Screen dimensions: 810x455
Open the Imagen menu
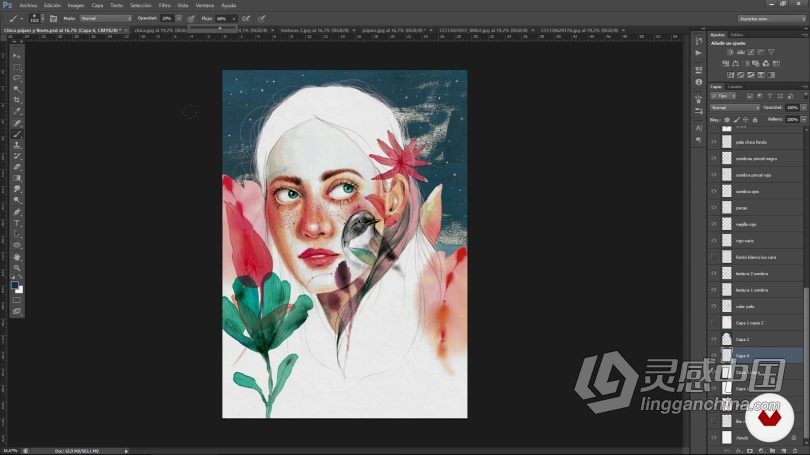click(x=76, y=5)
